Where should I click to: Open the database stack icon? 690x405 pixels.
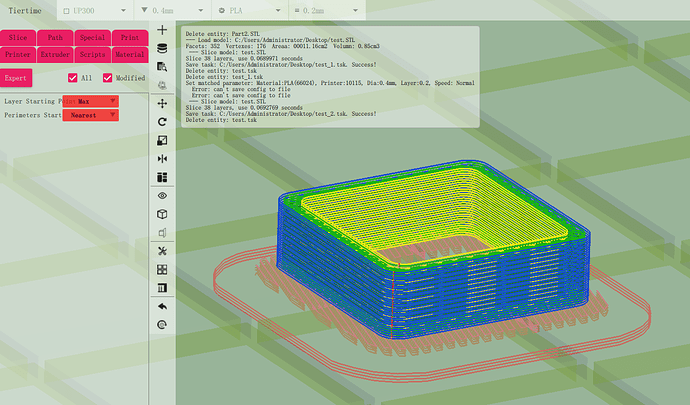coord(162,48)
